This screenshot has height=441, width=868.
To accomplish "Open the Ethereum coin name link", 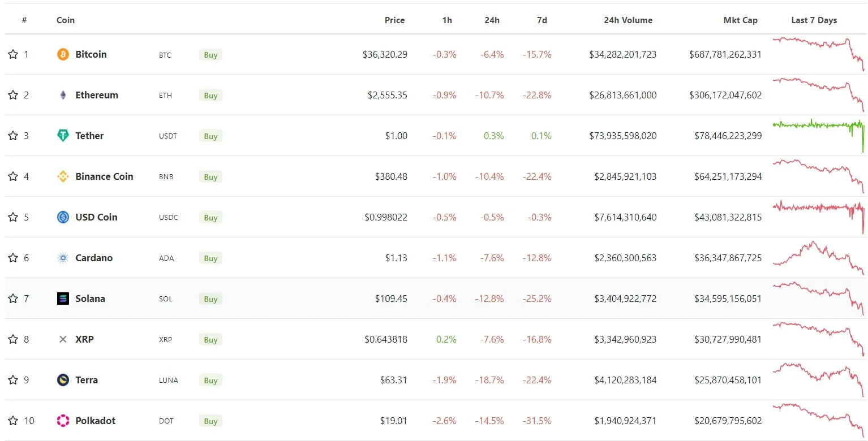I will click(97, 95).
